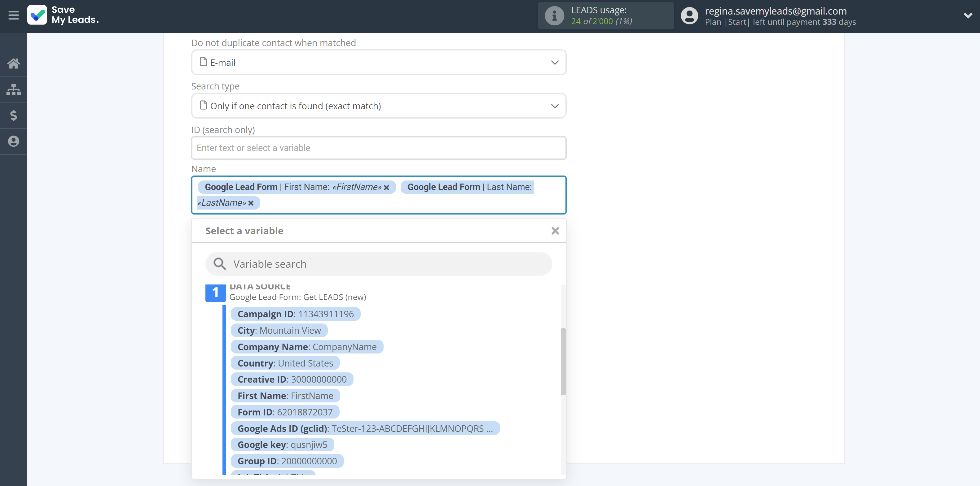The width and height of the screenshot is (980, 486).
Task: Click the variable list scrollbar
Action: [x=563, y=361]
